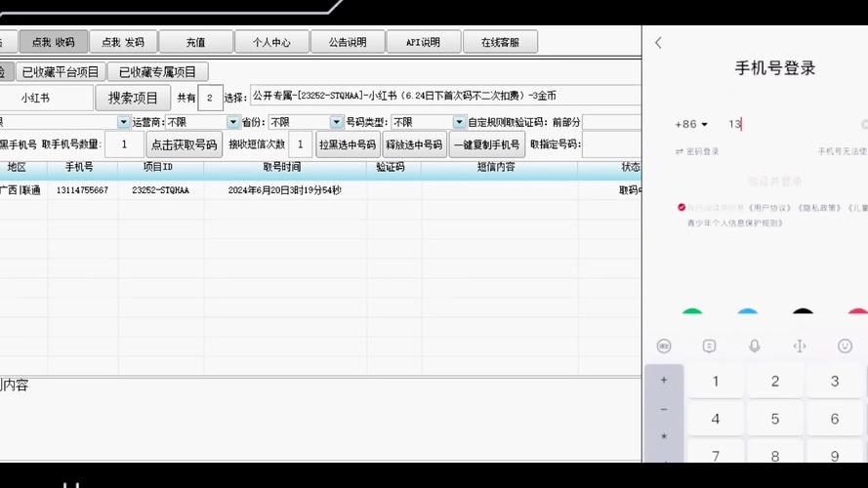Tap the keypad minus symbol key
Viewport: 868px width, 488px height.
click(x=664, y=409)
